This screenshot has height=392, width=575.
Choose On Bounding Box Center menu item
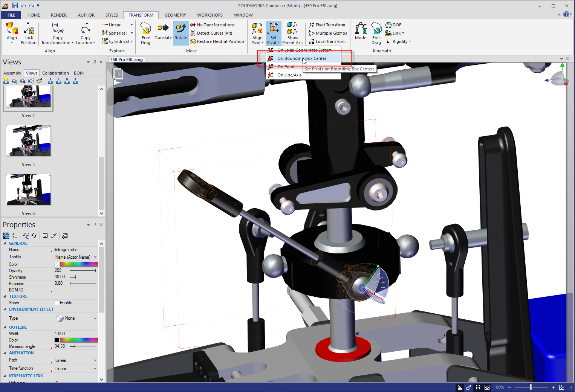[x=301, y=58]
